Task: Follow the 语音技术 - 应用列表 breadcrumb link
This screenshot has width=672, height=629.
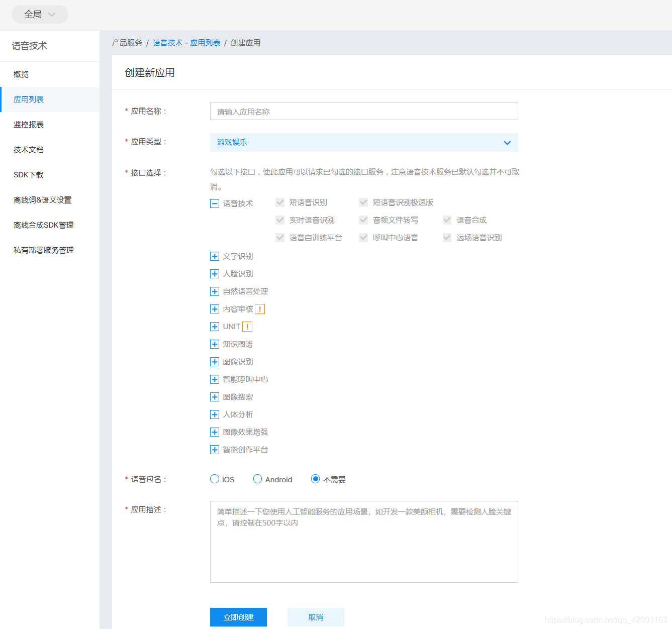Action: tap(186, 43)
